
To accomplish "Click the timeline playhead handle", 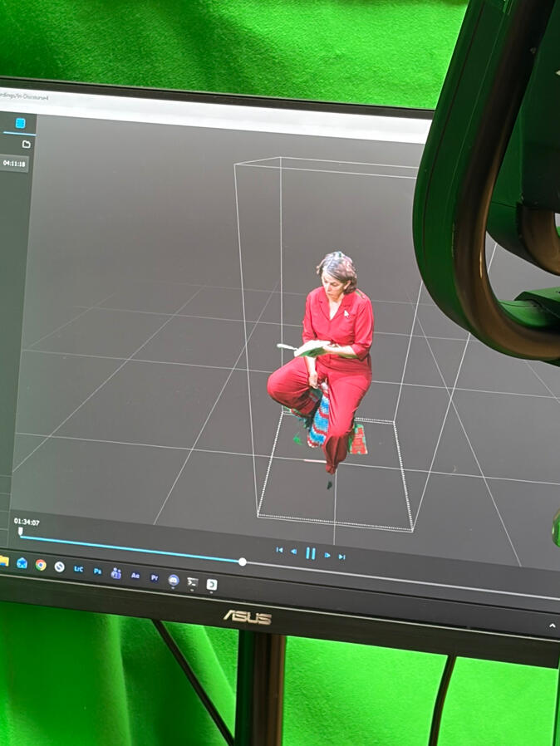I will click(242, 562).
